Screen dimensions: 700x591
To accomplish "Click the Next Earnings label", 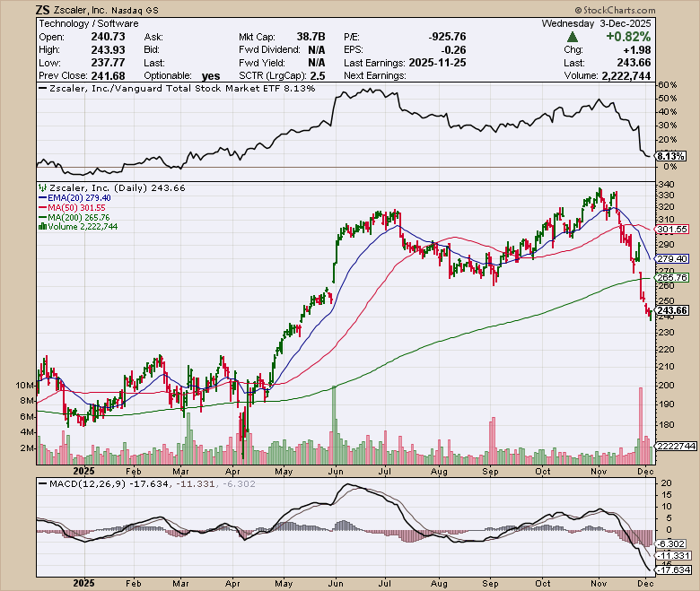I will (375, 75).
